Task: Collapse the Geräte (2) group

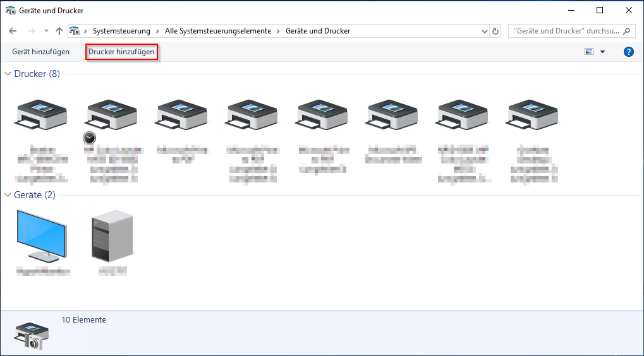Action: 8,195
